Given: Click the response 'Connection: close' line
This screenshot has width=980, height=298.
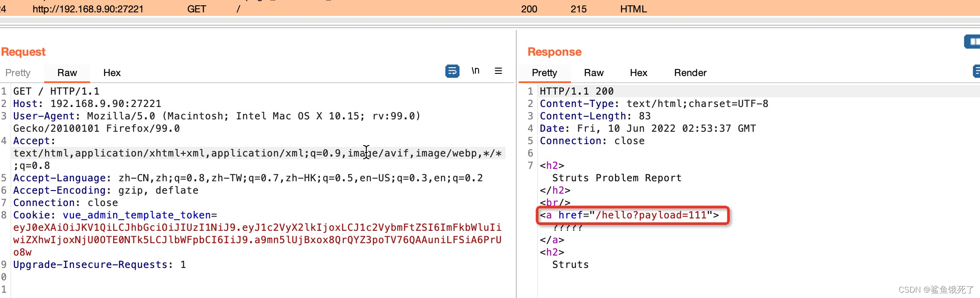Looking at the screenshot, I should pos(592,141).
